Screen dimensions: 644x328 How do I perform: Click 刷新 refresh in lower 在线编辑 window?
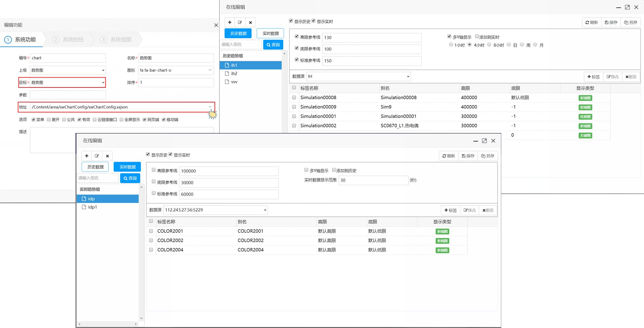point(449,156)
